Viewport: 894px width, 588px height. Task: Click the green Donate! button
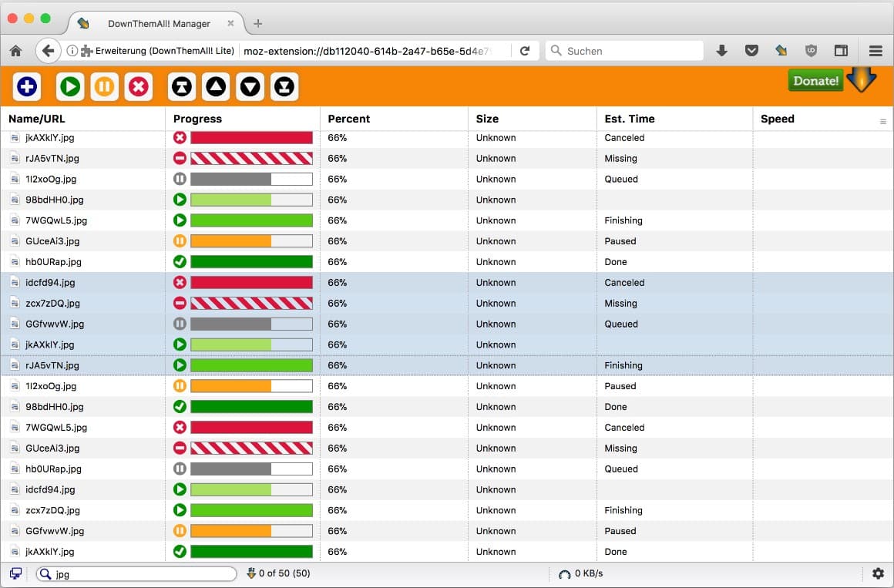[816, 80]
